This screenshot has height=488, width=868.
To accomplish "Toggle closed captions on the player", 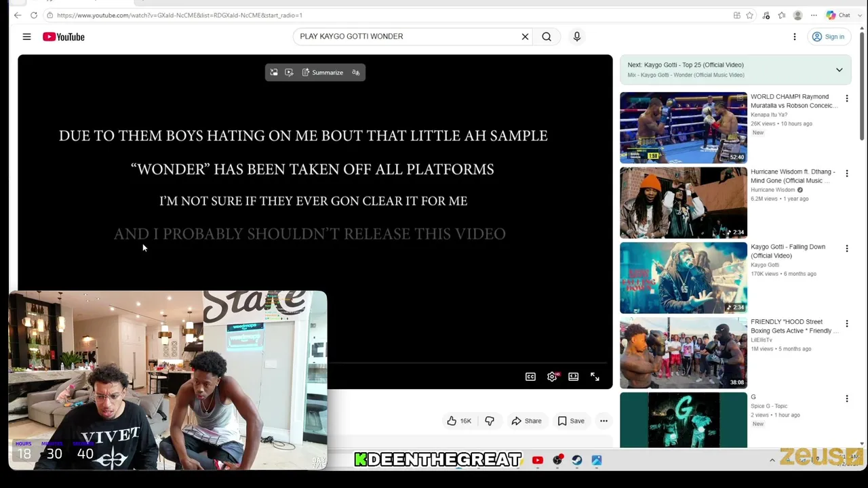I will point(530,377).
